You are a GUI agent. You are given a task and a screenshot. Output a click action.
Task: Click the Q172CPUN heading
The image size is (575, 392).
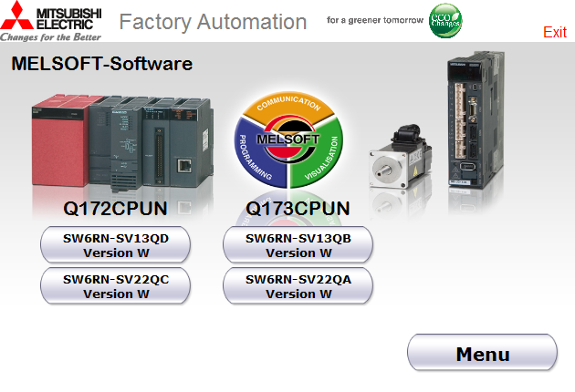pyautogui.click(x=115, y=209)
